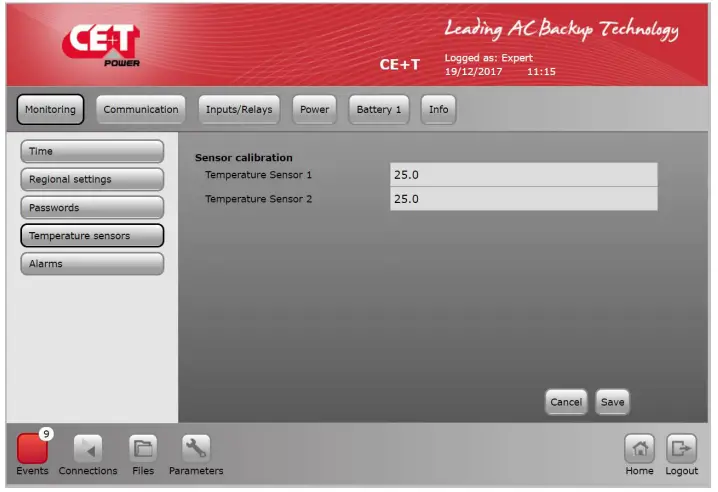
Task: Open the Battery 1 tab
Action: [x=379, y=109]
